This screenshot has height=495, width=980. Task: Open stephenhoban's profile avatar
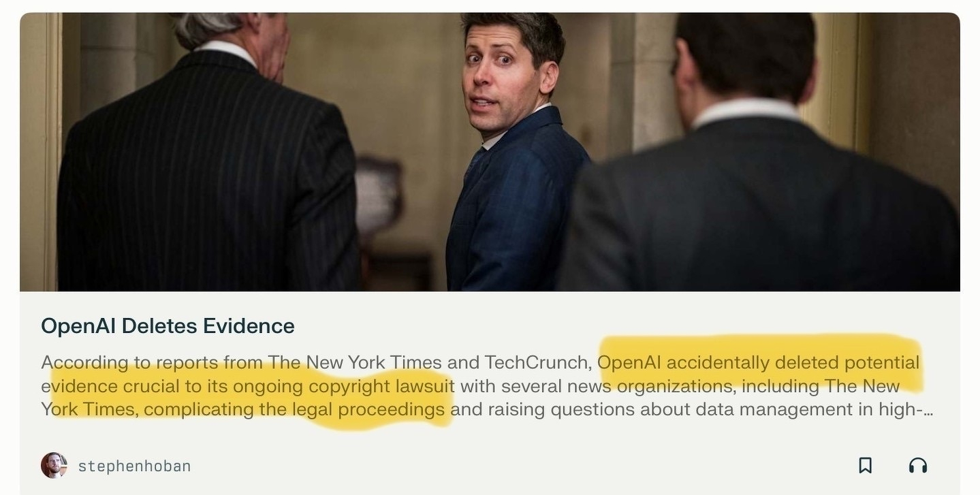tap(54, 466)
